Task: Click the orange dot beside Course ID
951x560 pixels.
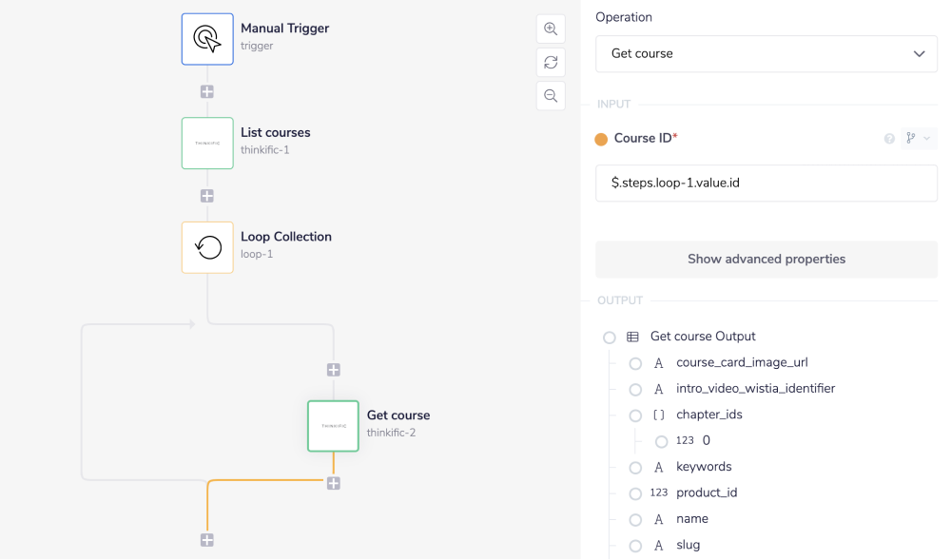Action: [601, 140]
